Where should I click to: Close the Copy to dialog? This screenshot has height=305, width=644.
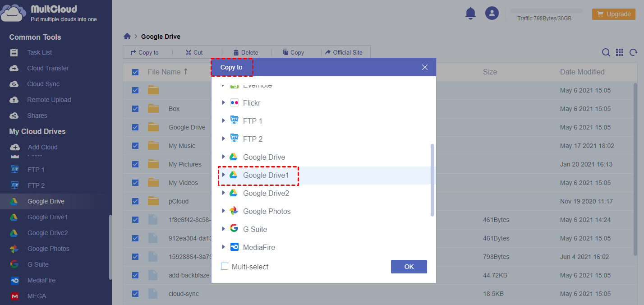click(x=424, y=67)
